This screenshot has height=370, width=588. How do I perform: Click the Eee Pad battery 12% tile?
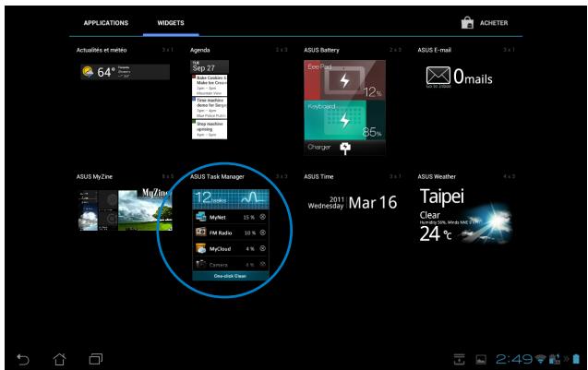pos(344,80)
